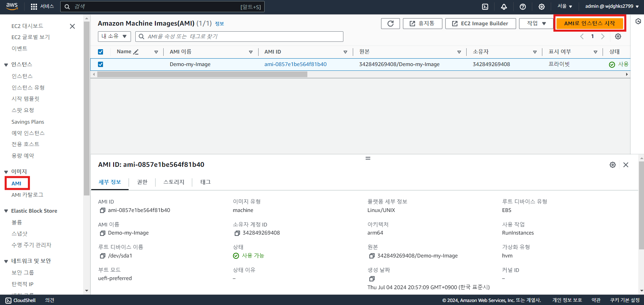The image size is (644, 305).
Task: Close the AMI detail panel
Action: pos(626,165)
